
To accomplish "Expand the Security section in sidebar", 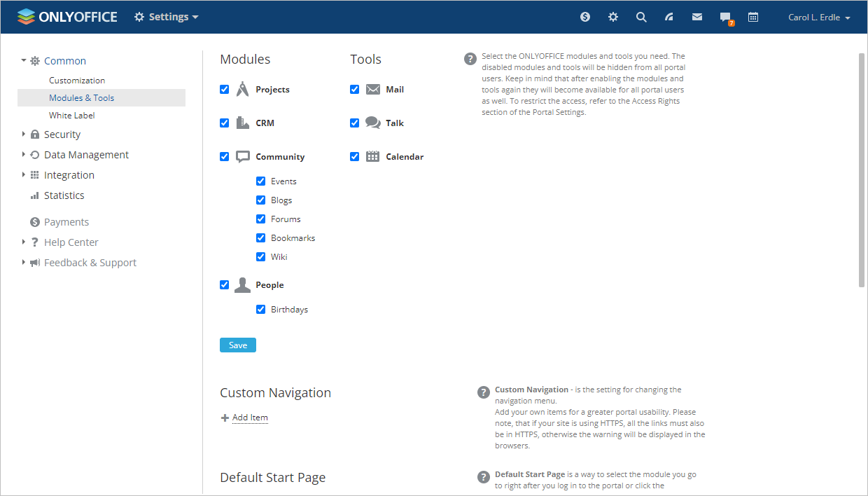I will (x=62, y=135).
